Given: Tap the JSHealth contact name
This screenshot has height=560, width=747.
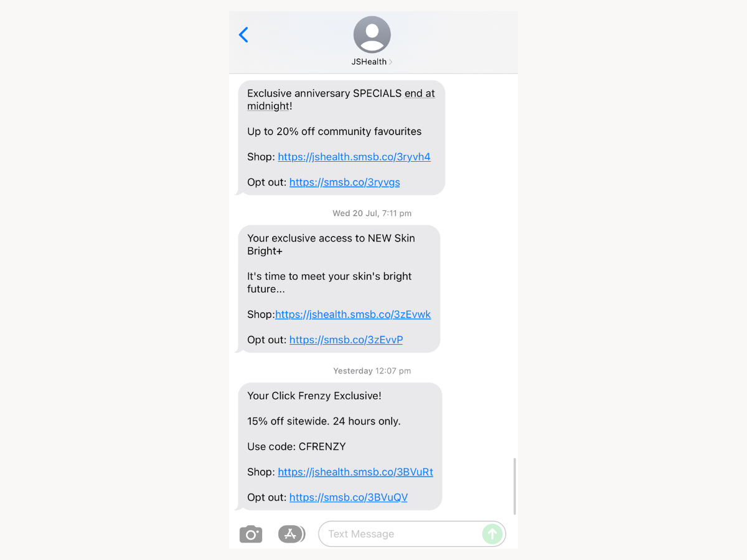Looking at the screenshot, I should (x=369, y=62).
